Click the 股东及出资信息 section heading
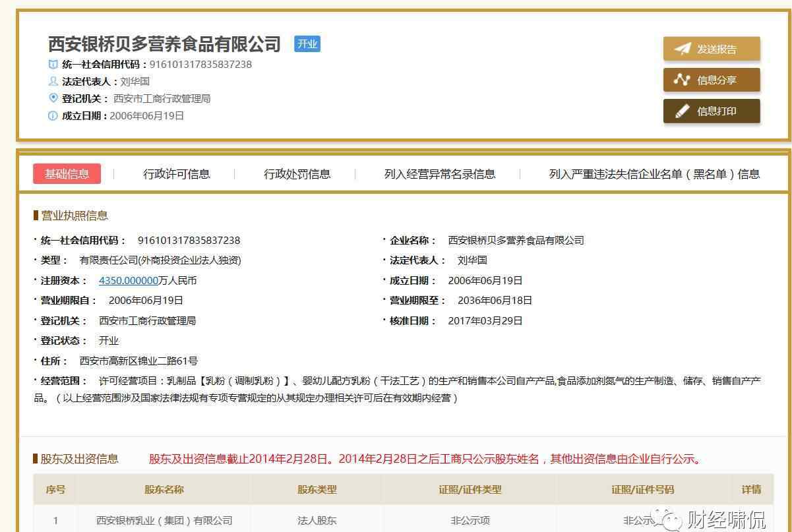The height and width of the screenshot is (532, 792). pos(80,459)
